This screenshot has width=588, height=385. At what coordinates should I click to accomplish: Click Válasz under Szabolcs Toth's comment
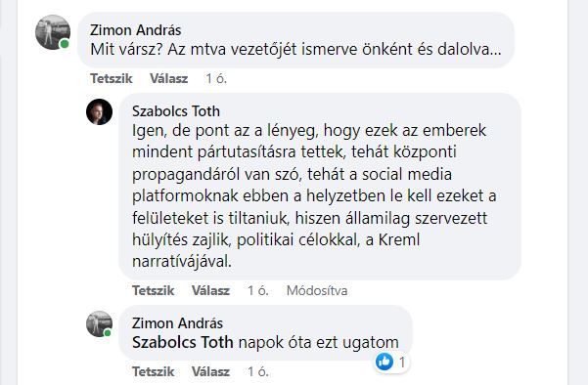pyautogui.click(x=210, y=290)
